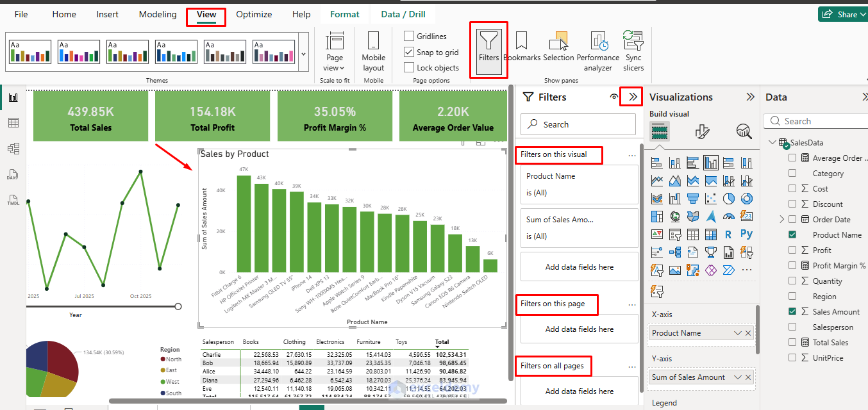Click Add data fields under page filters

[x=580, y=329]
